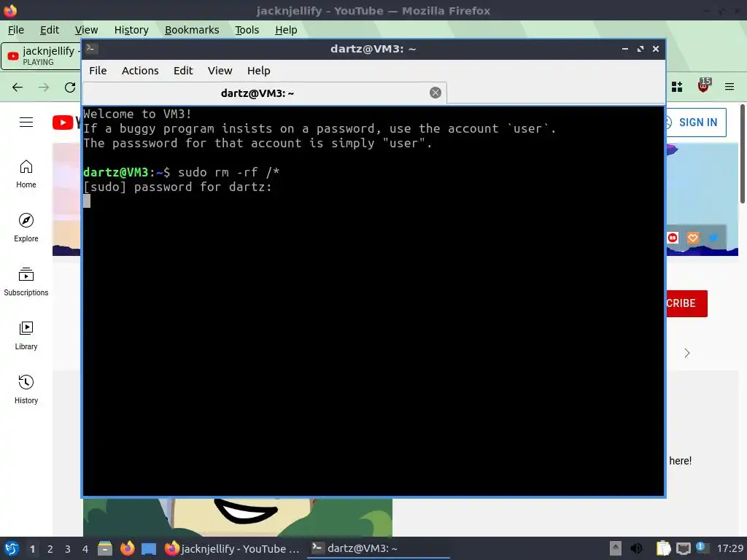Reload the page in Firefox
The image size is (747, 560).
[70, 87]
